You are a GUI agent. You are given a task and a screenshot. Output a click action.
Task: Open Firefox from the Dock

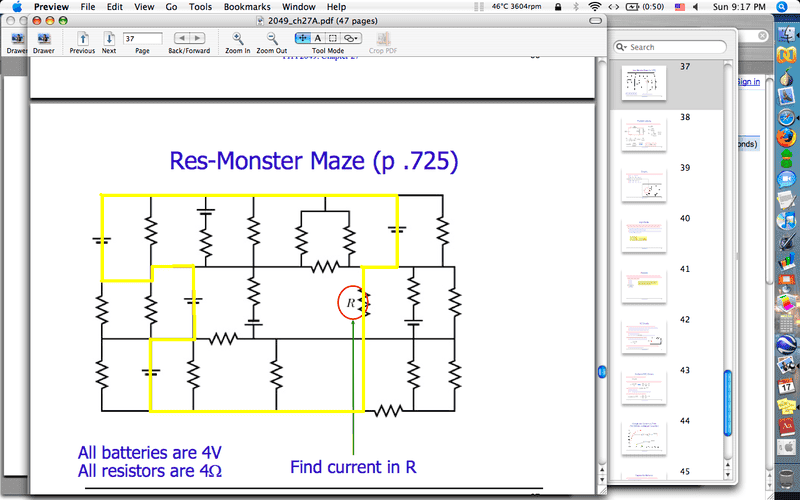coord(786,137)
